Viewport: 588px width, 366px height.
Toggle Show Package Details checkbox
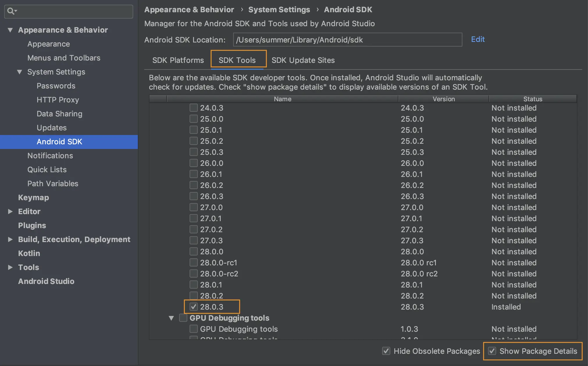point(492,351)
